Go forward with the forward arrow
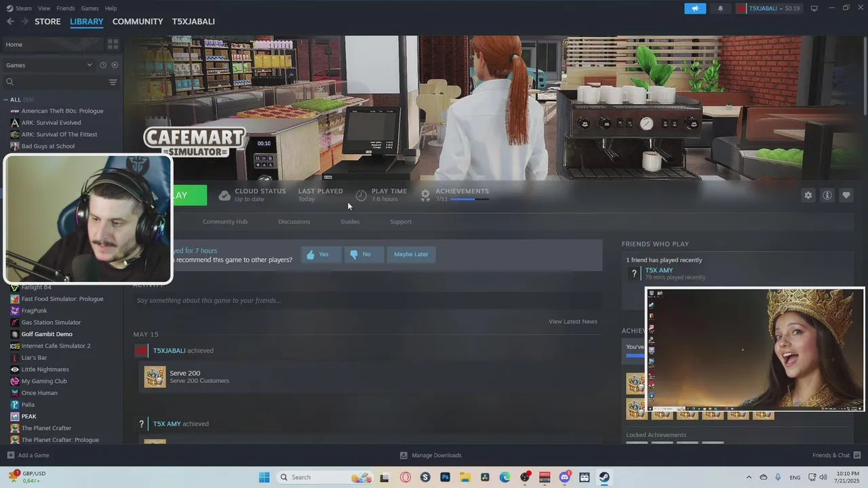This screenshot has height=488, width=868. click(25, 22)
